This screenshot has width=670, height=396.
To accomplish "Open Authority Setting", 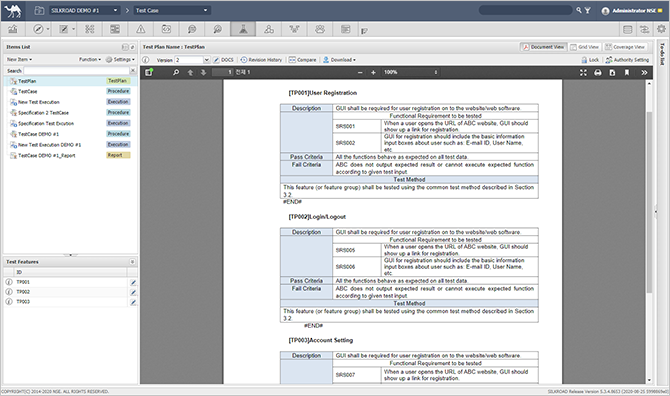I will click(627, 60).
